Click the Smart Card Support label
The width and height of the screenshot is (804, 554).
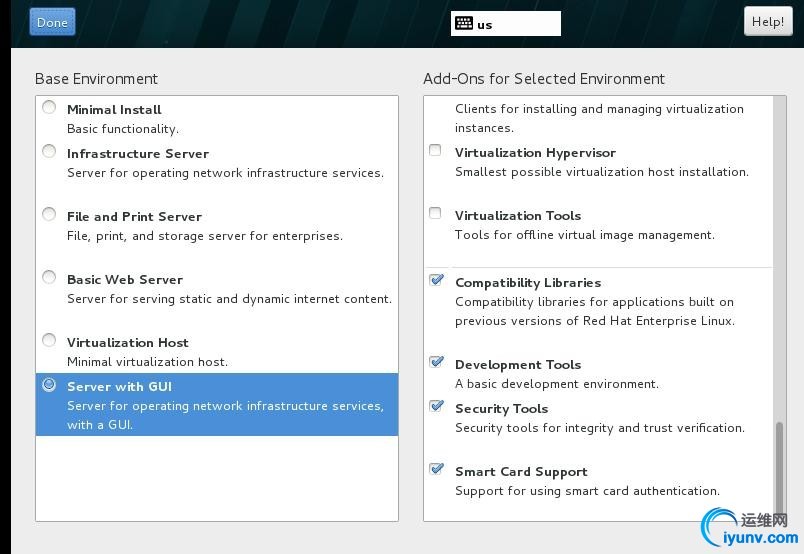click(x=521, y=472)
